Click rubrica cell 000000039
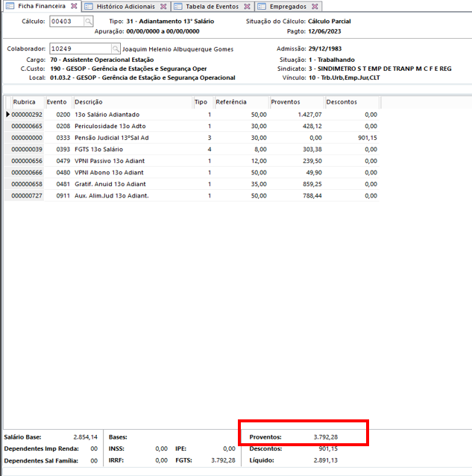Image resolution: width=472 pixels, height=476 pixels. click(27, 150)
